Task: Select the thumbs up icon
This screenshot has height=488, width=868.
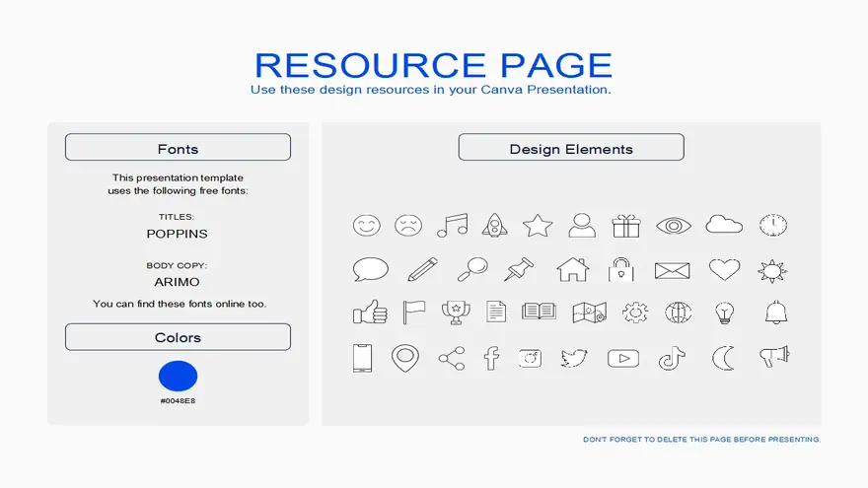Action: [x=370, y=313]
